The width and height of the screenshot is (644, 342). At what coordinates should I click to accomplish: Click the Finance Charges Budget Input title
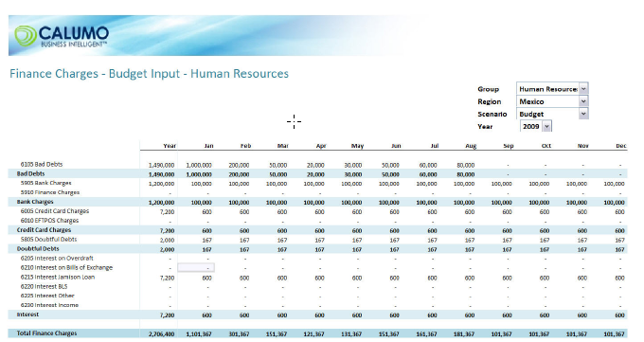(x=149, y=74)
